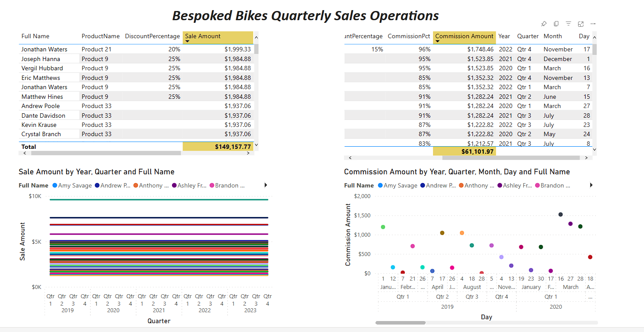Image resolution: width=644 pixels, height=332 pixels.
Task: Select the highest scatter dot near $1,500
Action: coord(561,214)
